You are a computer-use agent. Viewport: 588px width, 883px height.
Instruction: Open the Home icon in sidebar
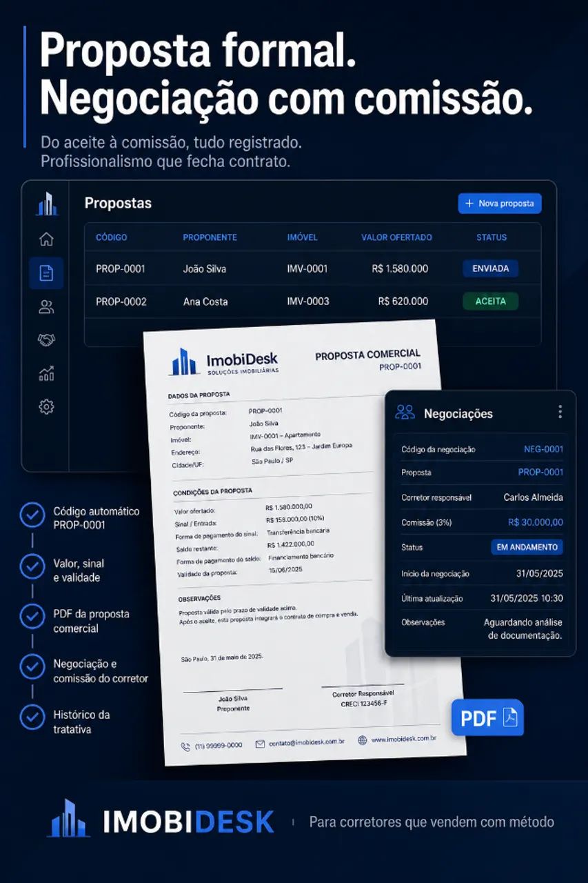pyautogui.click(x=46, y=239)
